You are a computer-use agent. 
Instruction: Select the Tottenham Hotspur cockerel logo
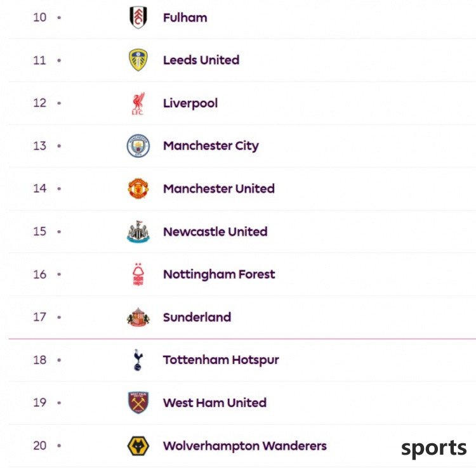(138, 360)
